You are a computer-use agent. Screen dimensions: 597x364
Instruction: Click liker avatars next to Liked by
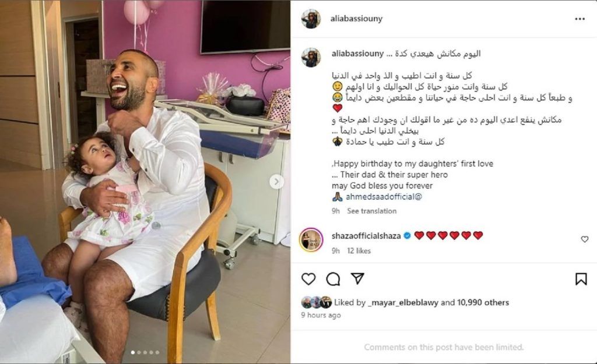[x=317, y=302]
